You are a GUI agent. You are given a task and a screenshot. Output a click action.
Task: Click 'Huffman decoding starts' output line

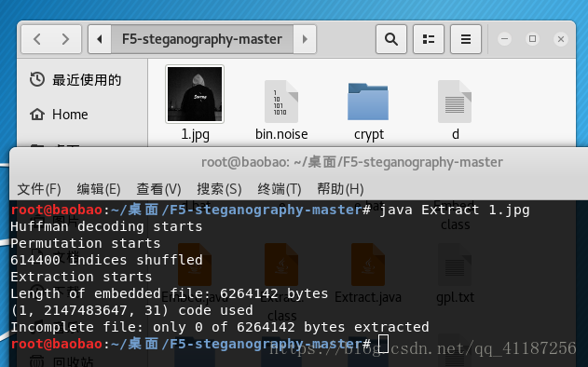coord(106,226)
